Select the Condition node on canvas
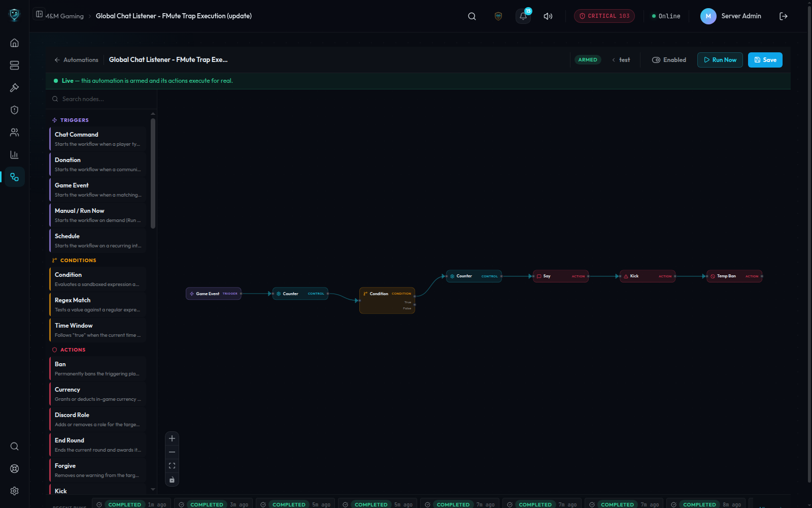This screenshot has height=508, width=812. coord(387,300)
